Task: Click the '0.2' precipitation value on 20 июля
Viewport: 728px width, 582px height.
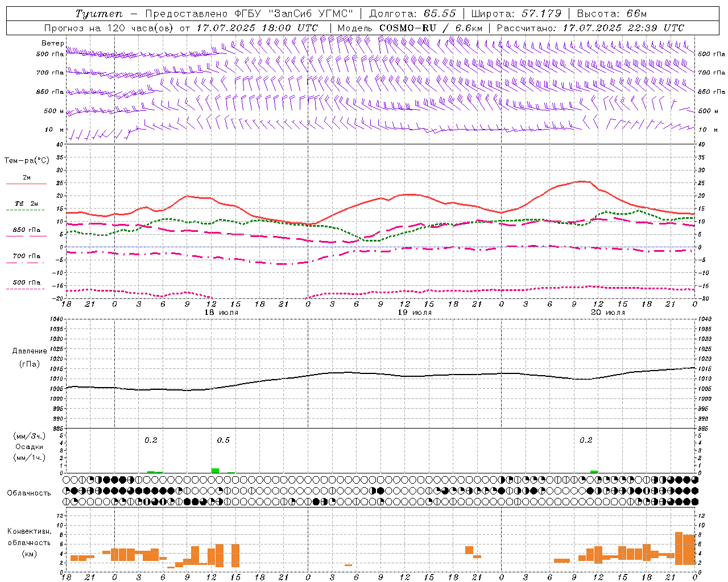Action: click(x=586, y=440)
